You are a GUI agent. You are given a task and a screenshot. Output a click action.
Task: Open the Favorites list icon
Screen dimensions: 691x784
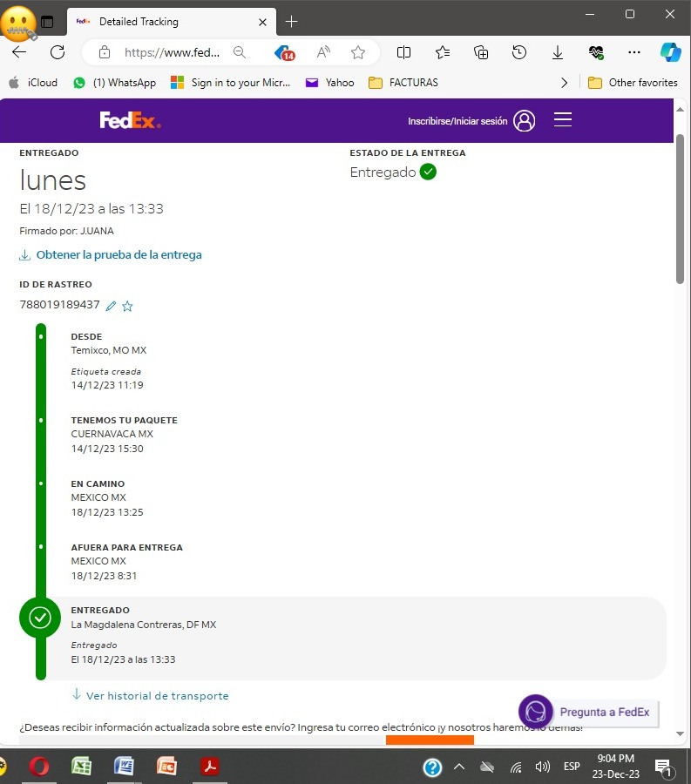pyautogui.click(x=443, y=52)
